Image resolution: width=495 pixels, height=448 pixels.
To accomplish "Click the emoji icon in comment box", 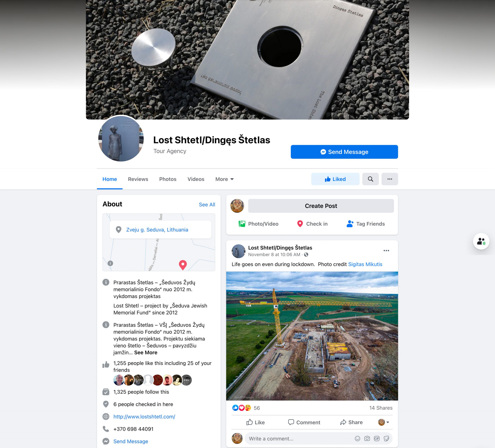I will pyautogui.click(x=358, y=438).
